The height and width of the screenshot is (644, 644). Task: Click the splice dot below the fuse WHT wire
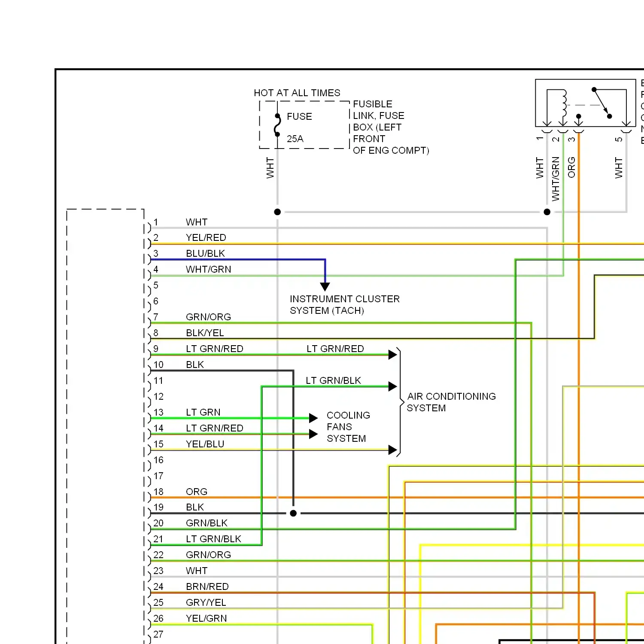[x=277, y=212]
